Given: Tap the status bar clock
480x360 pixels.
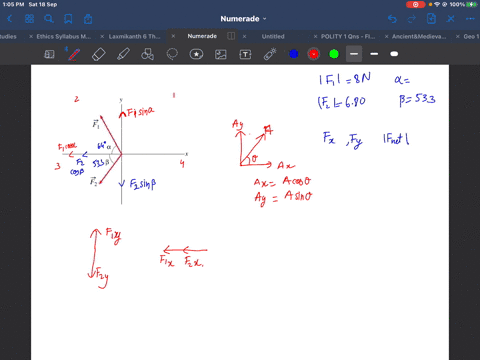Looking at the screenshot, I should tap(13, 4).
